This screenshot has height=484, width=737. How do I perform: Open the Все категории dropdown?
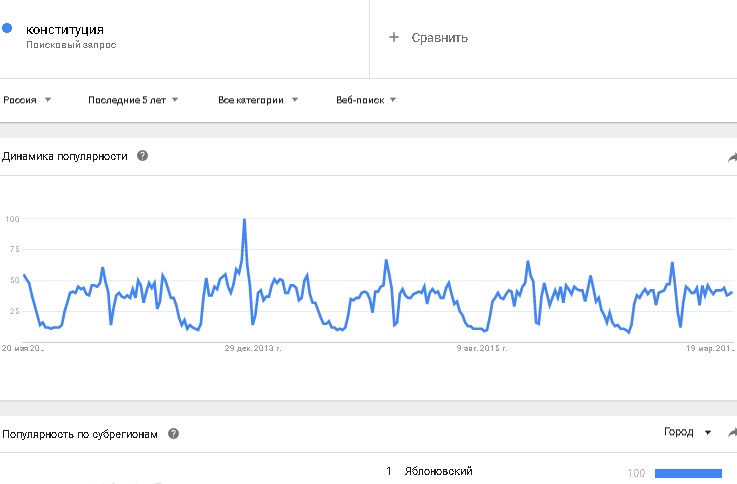click(257, 100)
